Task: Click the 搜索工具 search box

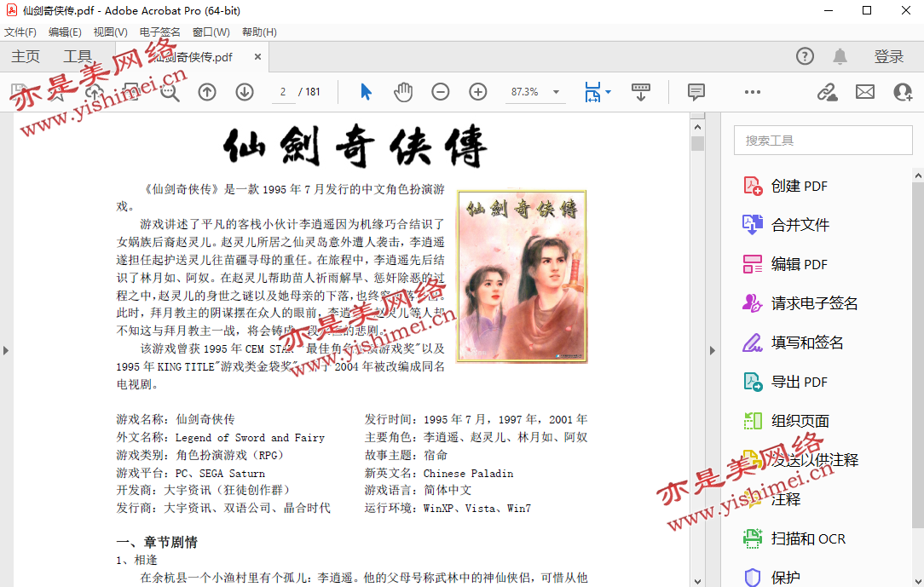Action: coord(823,141)
